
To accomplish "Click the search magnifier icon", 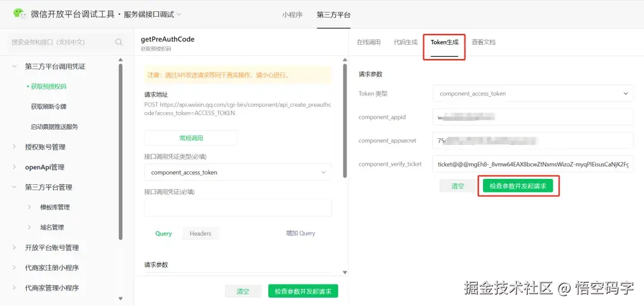I will (x=119, y=42).
